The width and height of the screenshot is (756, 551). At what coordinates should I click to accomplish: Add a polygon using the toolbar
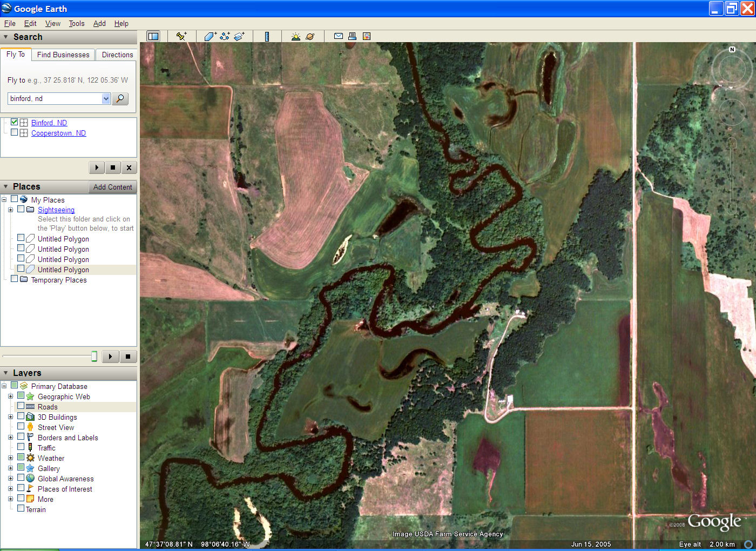[x=210, y=36]
